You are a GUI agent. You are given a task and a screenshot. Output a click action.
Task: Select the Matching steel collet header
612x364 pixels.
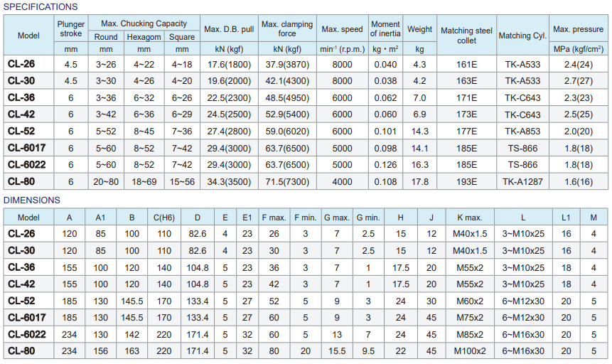466,36
